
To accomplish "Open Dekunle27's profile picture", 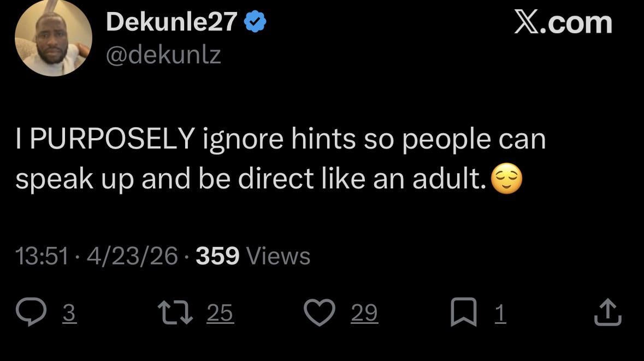I will pyautogui.click(x=54, y=39).
